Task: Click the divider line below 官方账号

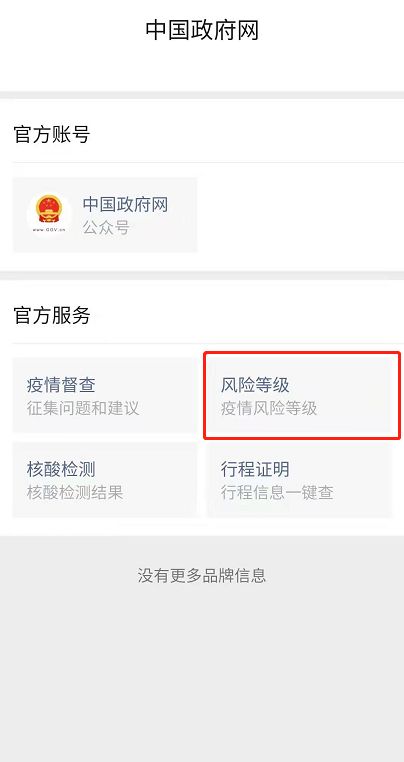Action: [208, 162]
